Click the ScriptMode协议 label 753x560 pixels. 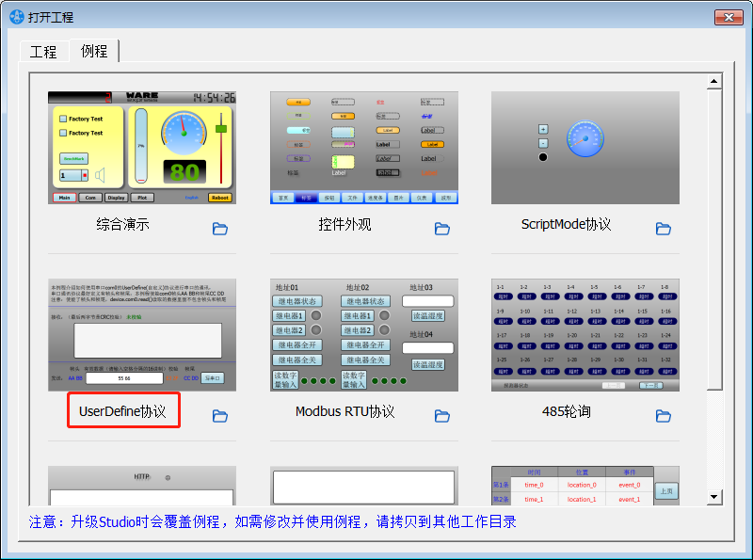(x=567, y=224)
